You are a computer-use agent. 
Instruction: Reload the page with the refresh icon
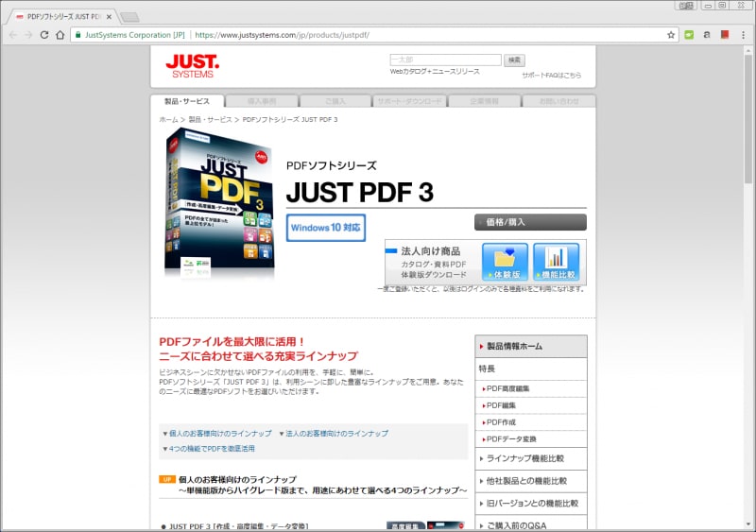pos(43,35)
